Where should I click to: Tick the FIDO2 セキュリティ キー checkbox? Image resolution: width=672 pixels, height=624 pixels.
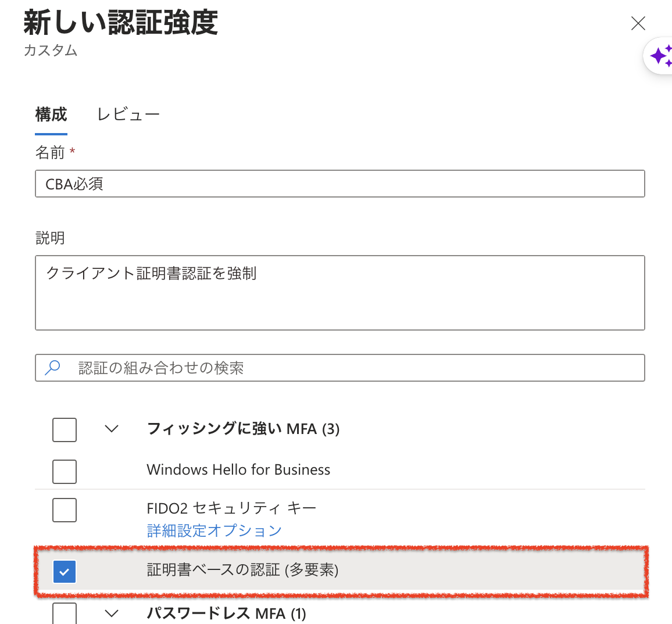pyautogui.click(x=65, y=510)
